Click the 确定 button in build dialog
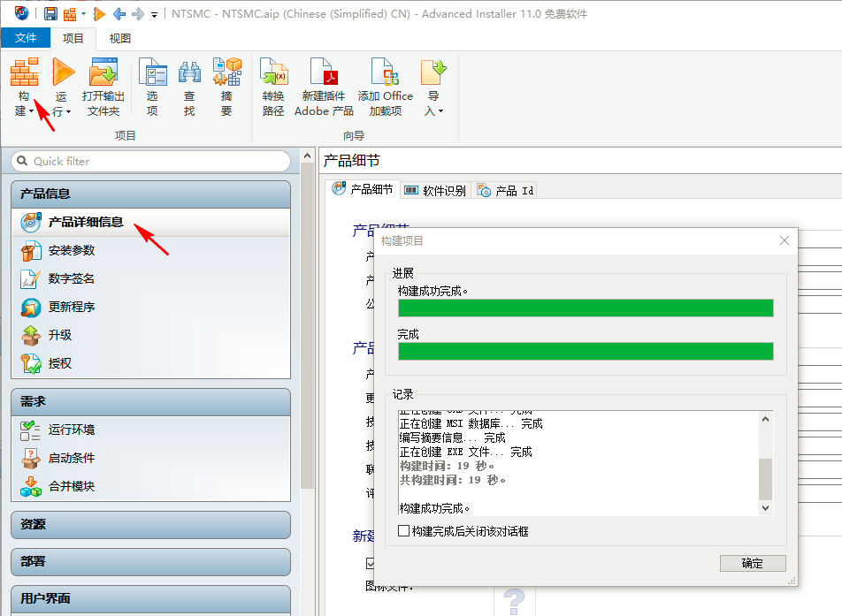Viewport: 842px width, 616px height. (752, 563)
